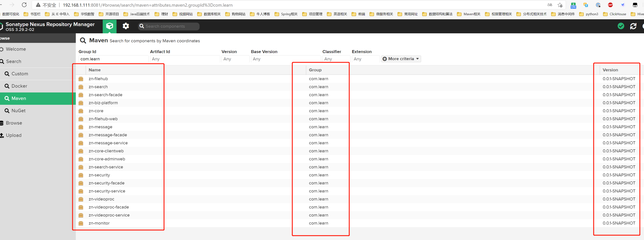Open the ClickHouse bookmark folder
This screenshot has width=644, height=240.
point(614,14)
